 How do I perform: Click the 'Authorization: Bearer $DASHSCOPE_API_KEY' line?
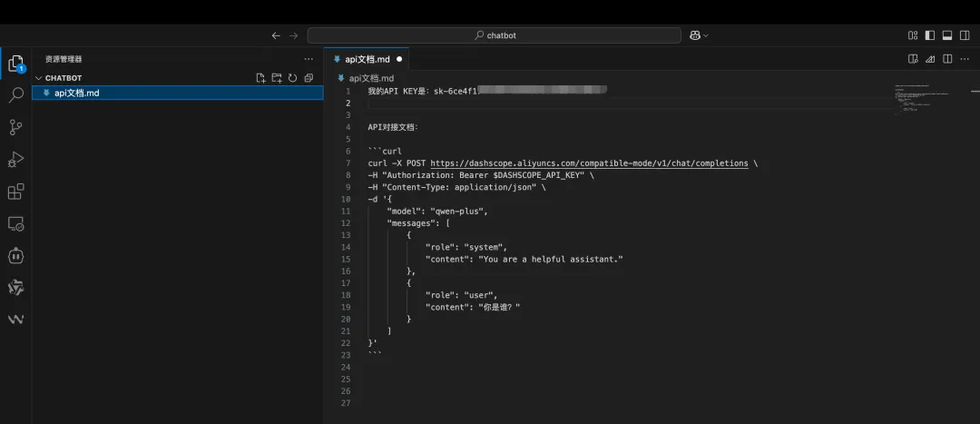[x=481, y=175]
